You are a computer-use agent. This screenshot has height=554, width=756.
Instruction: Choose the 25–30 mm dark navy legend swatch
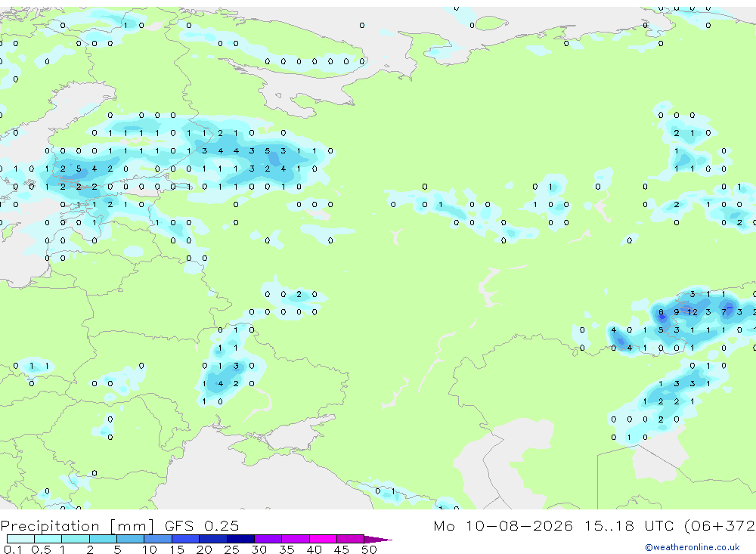(x=240, y=539)
